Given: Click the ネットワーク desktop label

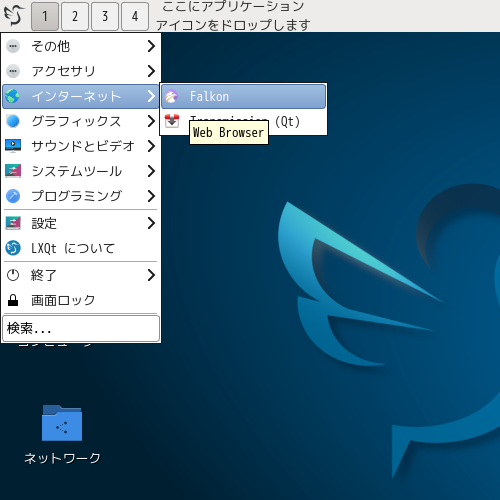Looking at the screenshot, I should point(62,458).
